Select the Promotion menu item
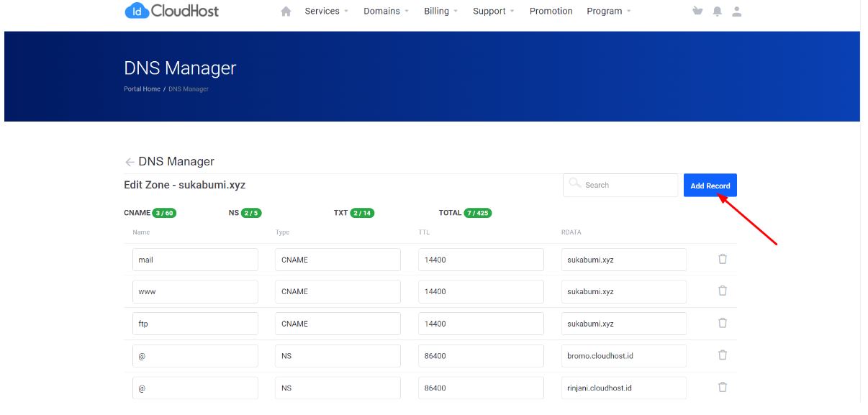Viewport: 868px width, 415px height. (x=551, y=11)
